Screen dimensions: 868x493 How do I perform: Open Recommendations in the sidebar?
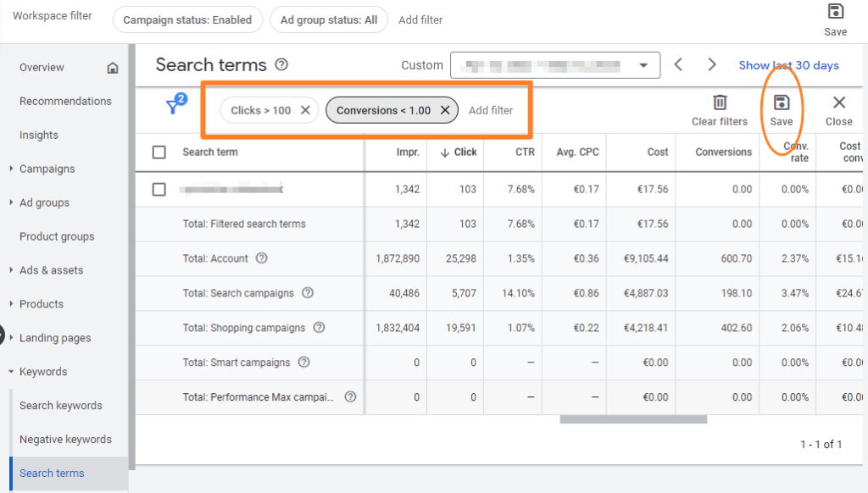[65, 102]
